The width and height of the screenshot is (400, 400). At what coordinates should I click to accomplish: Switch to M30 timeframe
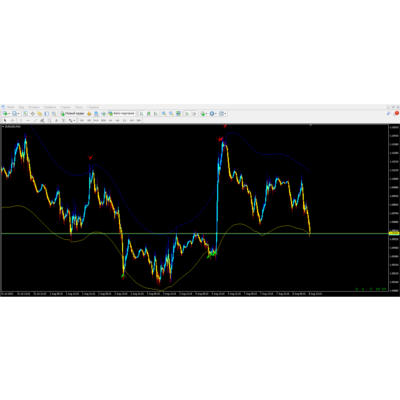click(x=103, y=120)
